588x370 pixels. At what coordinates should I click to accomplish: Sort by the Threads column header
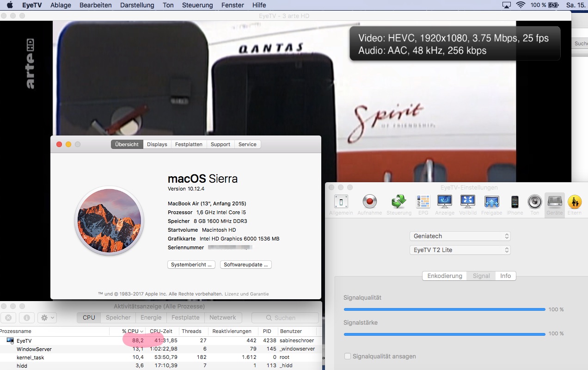pyautogui.click(x=193, y=331)
